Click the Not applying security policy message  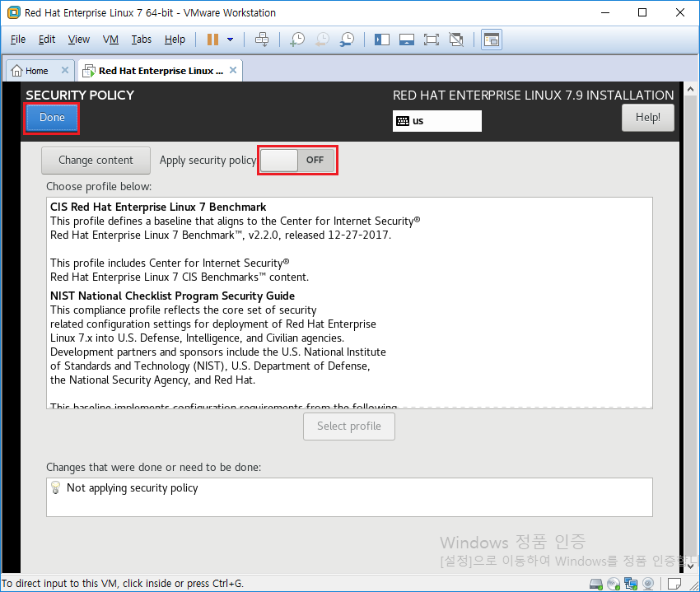tap(132, 488)
